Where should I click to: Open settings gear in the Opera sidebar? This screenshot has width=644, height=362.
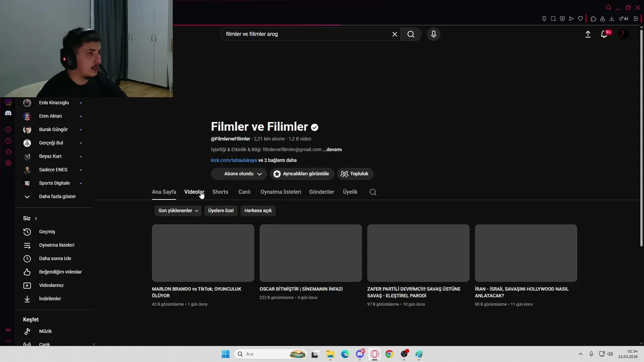8,163
